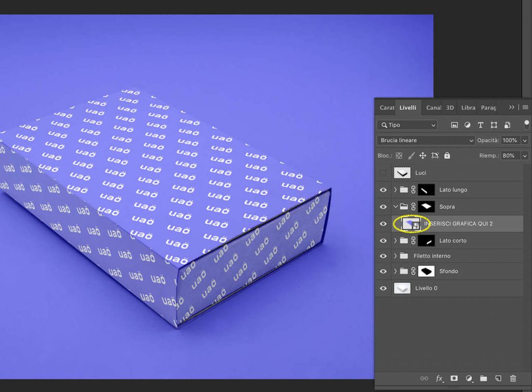Open the Librerie panel tab
The height and width of the screenshot is (392, 532).
[x=468, y=107]
